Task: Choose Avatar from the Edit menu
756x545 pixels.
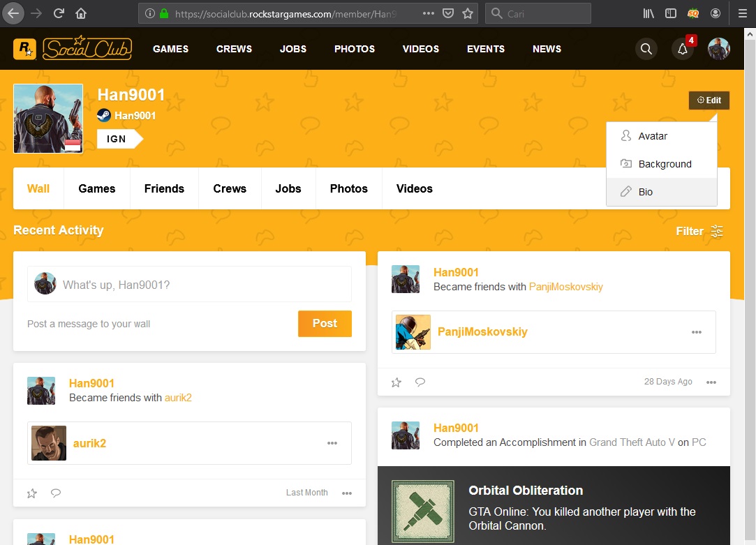Action: (662, 136)
